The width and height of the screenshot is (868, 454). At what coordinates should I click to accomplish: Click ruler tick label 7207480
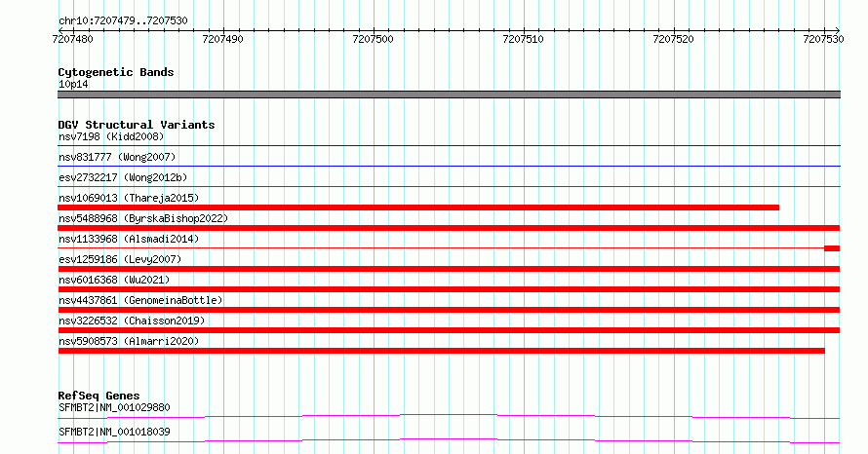click(x=72, y=39)
